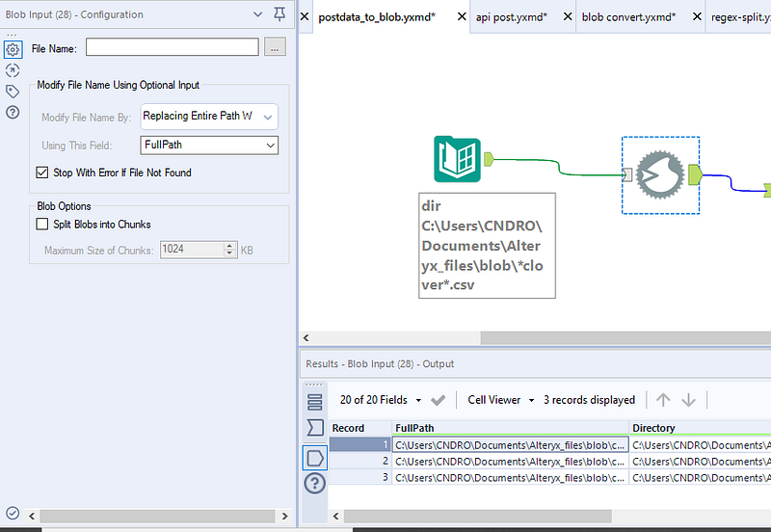
Task: Open the Annotation tag icon
Action: coord(13,92)
